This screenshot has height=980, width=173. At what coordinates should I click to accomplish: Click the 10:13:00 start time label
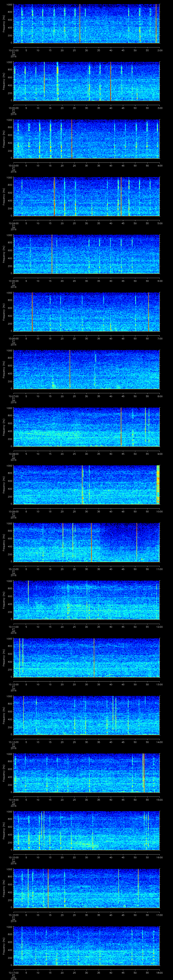click(14, 742)
